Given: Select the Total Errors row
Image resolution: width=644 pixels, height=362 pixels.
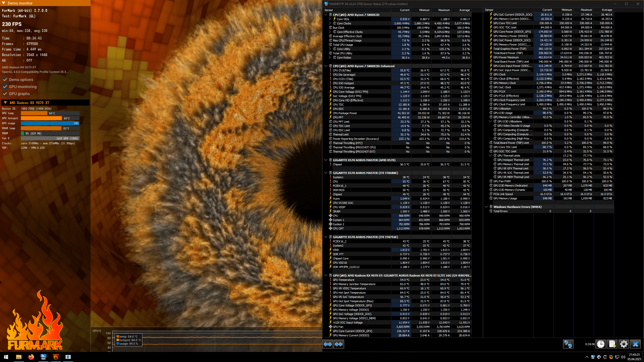Looking at the screenshot, I should 548,211.
